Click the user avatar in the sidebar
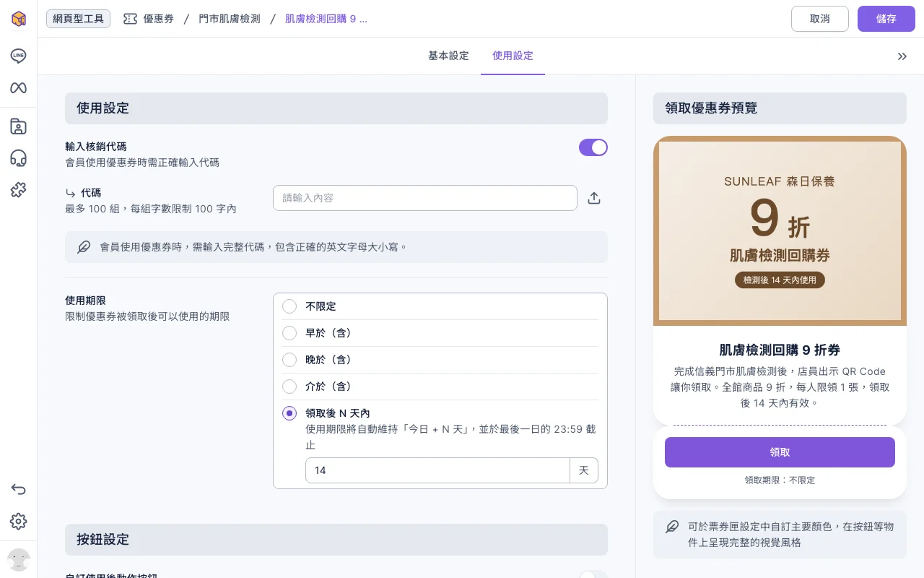This screenshot has width=924, height=578. click(19, 560)
